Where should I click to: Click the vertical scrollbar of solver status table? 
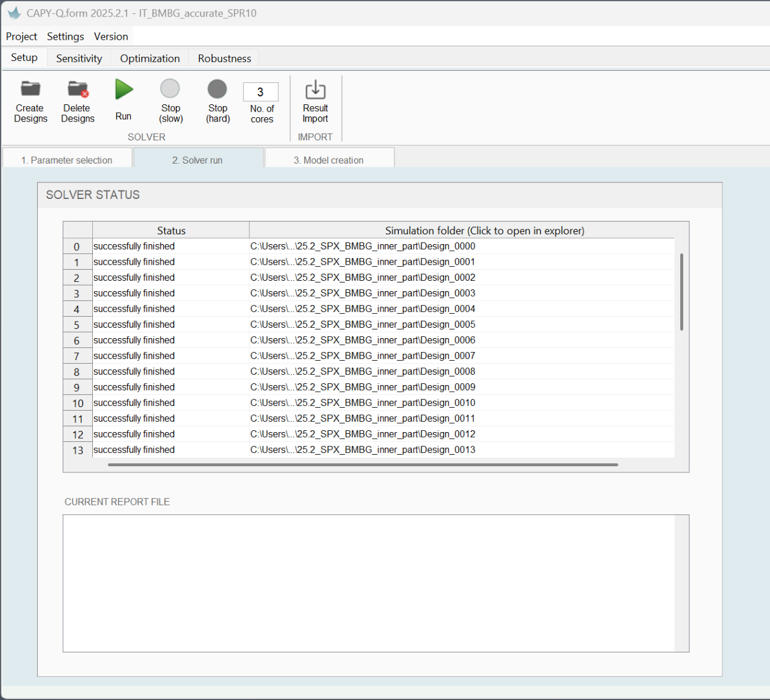pos(681,292)
